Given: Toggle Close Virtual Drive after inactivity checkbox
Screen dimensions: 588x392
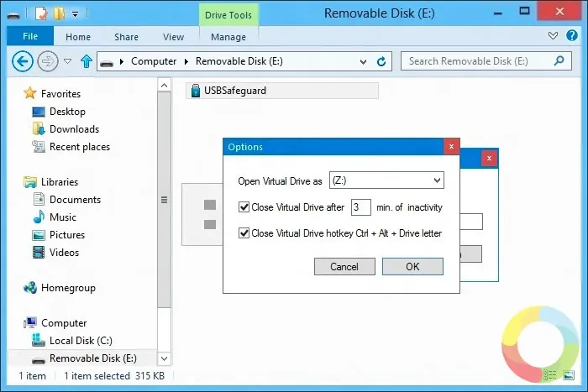Looking at the screenshot, I should coord(244,206).
